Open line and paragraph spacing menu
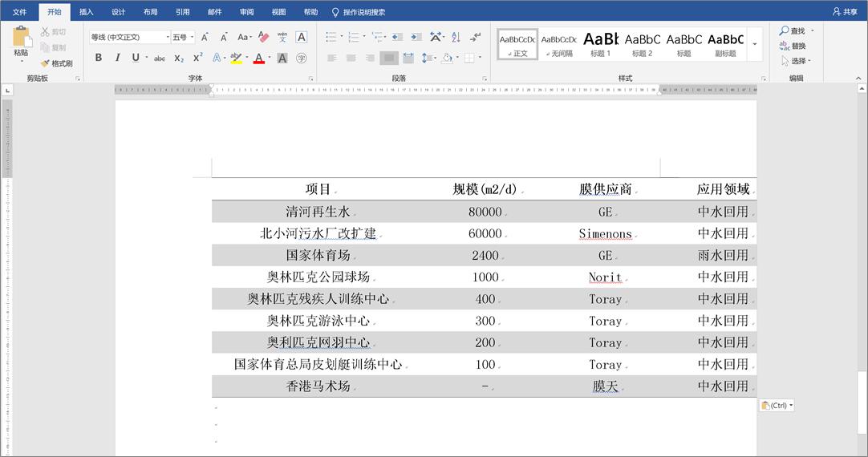 428,58
